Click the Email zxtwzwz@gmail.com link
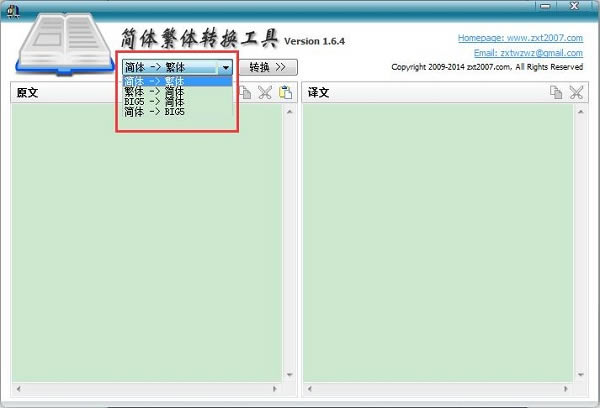The image size is (600, 408). [x=528, y=53]
